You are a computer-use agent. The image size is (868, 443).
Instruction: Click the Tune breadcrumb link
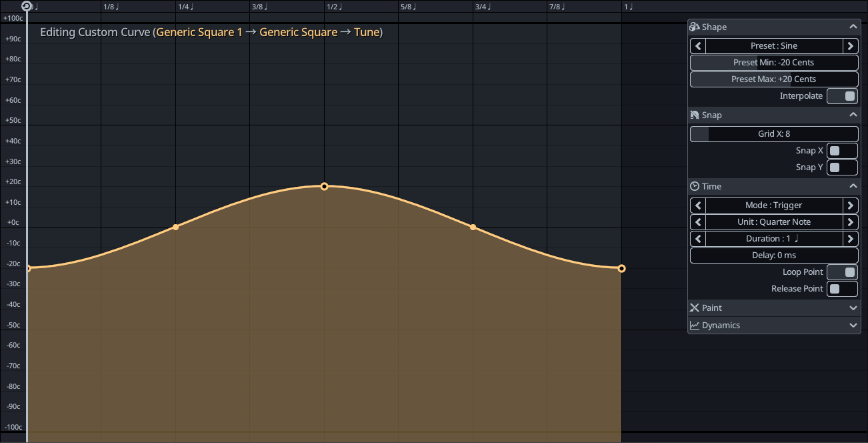coord(367,32)
